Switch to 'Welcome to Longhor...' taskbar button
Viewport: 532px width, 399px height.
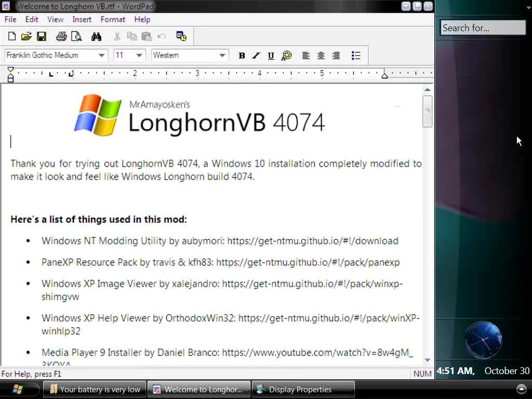point(199,389)
